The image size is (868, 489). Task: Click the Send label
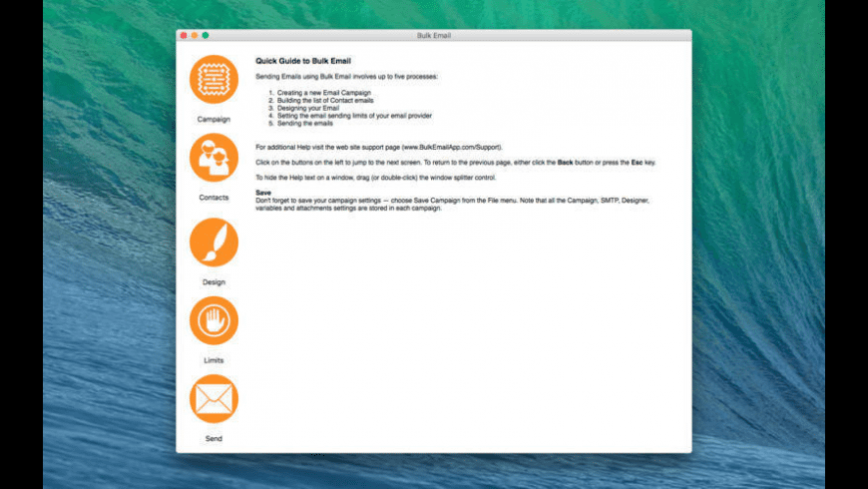pos(214,438)
